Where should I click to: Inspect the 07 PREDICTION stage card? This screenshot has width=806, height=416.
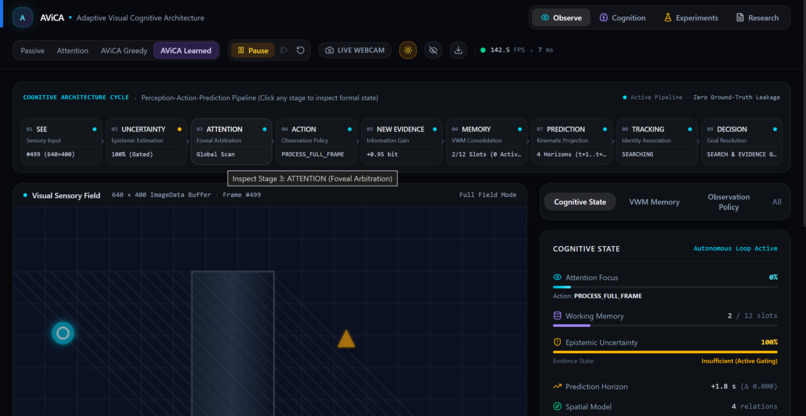coord(572,141)
